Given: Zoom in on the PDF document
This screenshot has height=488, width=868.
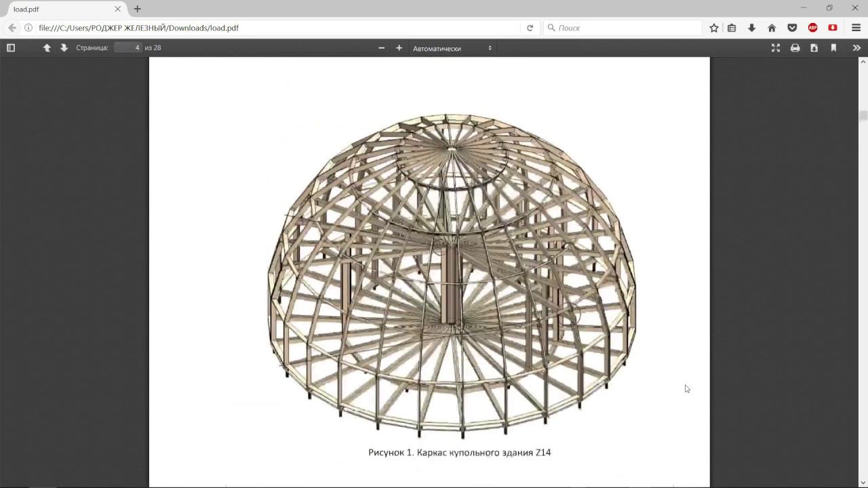Looking at the screenshot, I should (399, 48).
